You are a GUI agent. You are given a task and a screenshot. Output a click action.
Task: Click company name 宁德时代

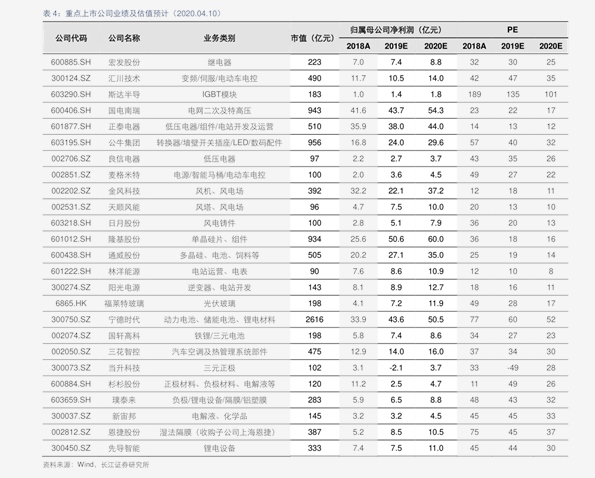pyautogui.click(x=124, y=319)
